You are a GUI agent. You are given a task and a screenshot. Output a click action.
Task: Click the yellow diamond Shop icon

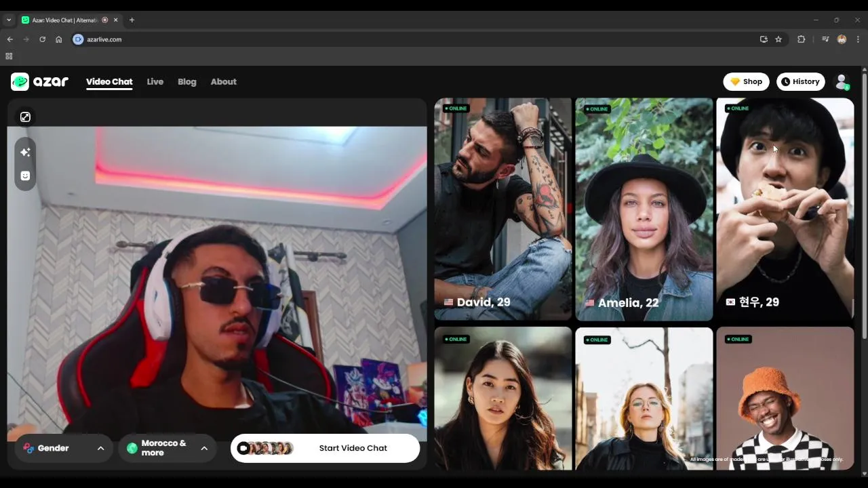tap(735, 81)
